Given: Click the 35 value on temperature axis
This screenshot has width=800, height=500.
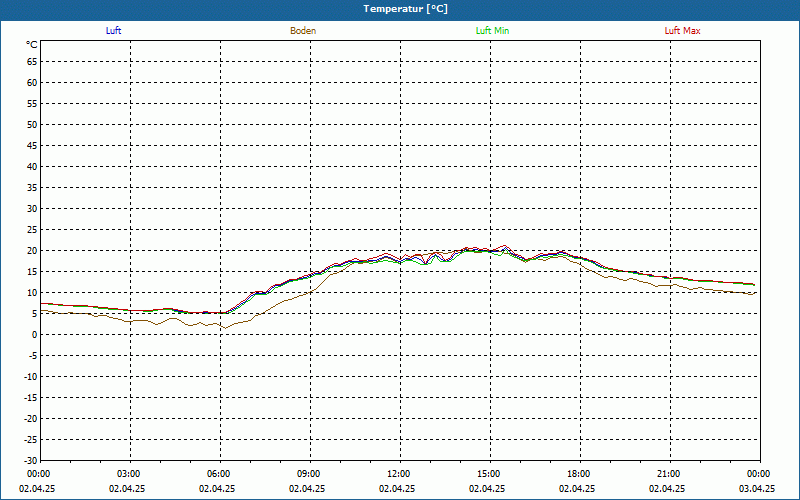Looking at the screenshot, I should tap(32, 188).
